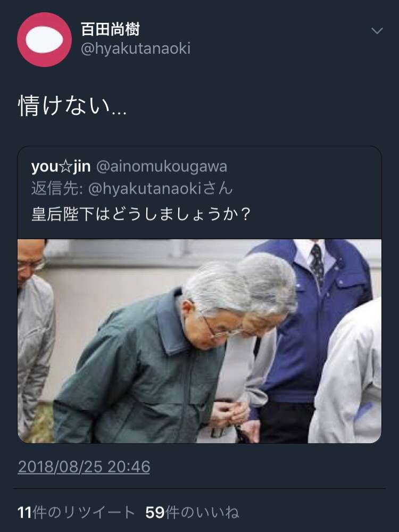Image resolution: width=399 pixels, height=532 pixels.
Task: View the 59件のいいね likes list
Action: pos(193,512)
